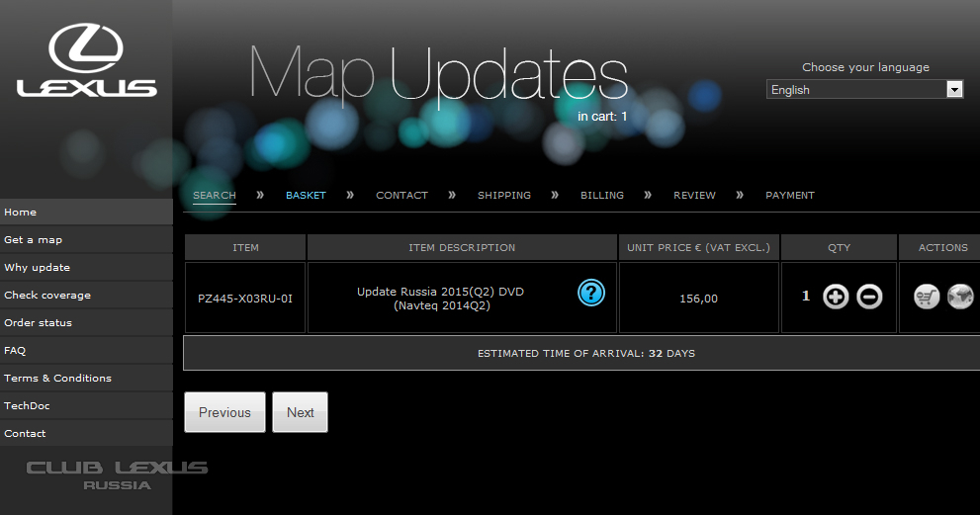Decrease quantity with the minus icon
The image size is (980, 515).
(x=869, y=297)
